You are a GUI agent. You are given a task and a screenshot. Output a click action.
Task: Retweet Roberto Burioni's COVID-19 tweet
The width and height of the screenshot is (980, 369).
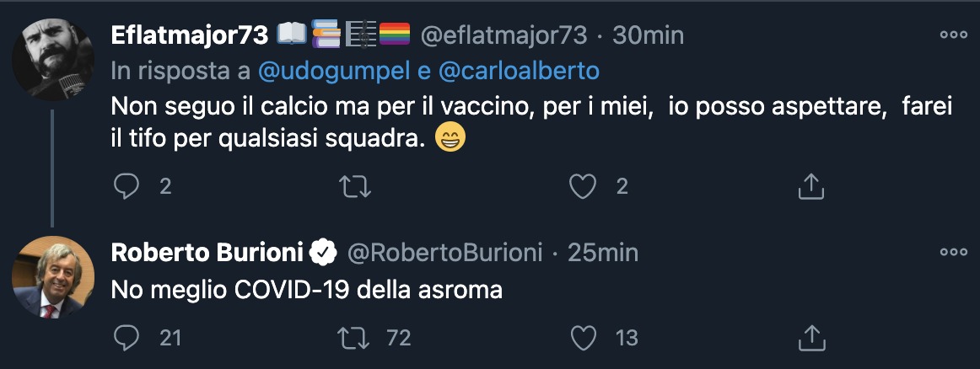coord(354,338)
